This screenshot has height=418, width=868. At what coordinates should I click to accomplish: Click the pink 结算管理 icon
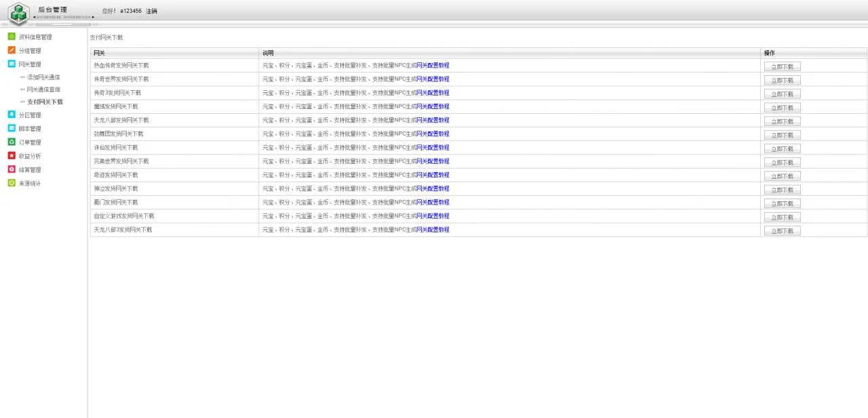tap(12, 169)
